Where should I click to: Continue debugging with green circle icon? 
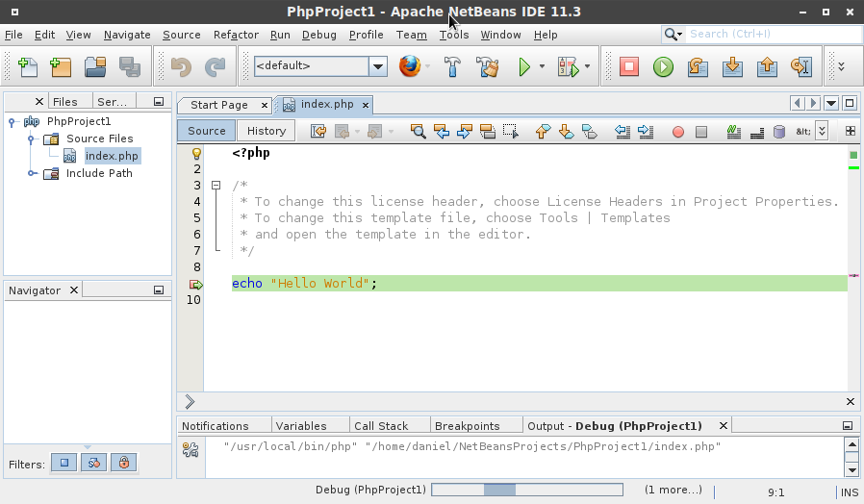click(663, 67)
